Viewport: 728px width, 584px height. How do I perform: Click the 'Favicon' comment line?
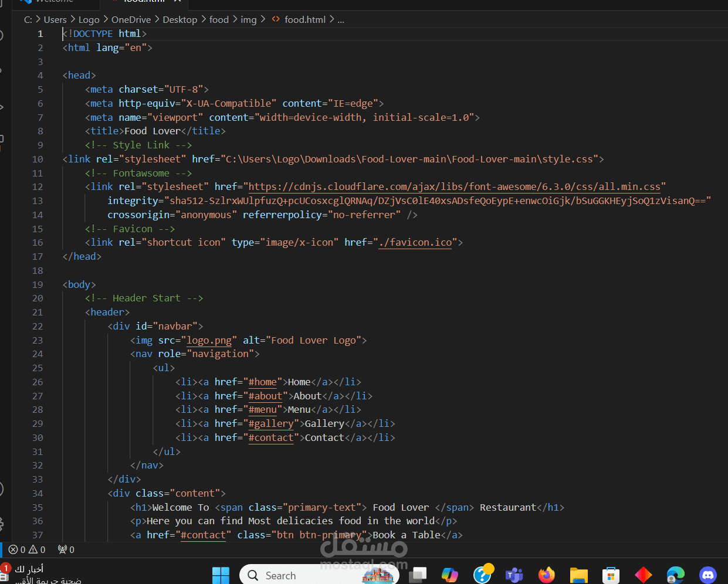[130, 229]
